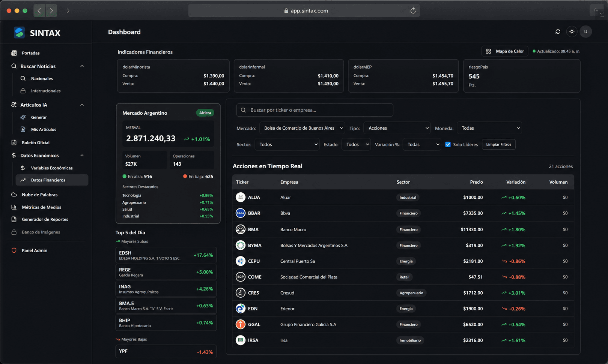The image size is (608, 364).
Task: Click the Agropecuario sector tag for CRES
Action: 411,293
